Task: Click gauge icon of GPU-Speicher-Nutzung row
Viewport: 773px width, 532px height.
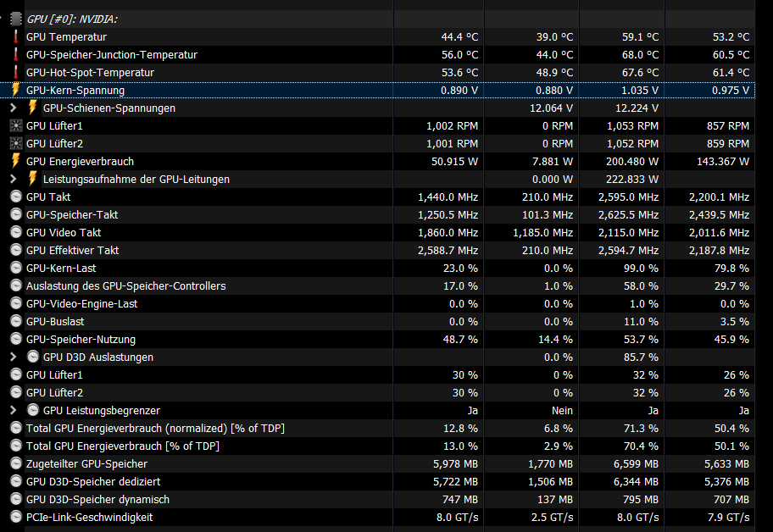Action: tap(16, 339)
